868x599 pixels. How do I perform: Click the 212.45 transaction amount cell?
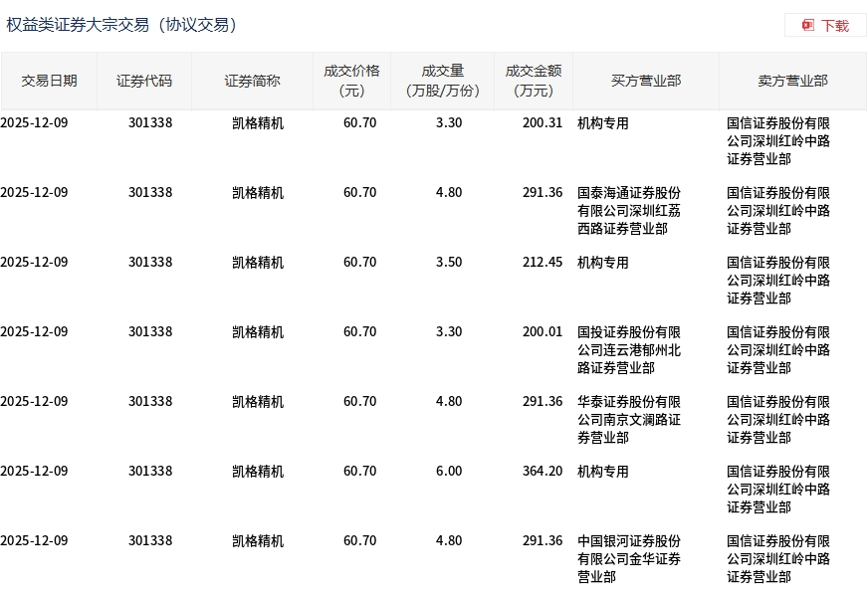coord(542,263)
